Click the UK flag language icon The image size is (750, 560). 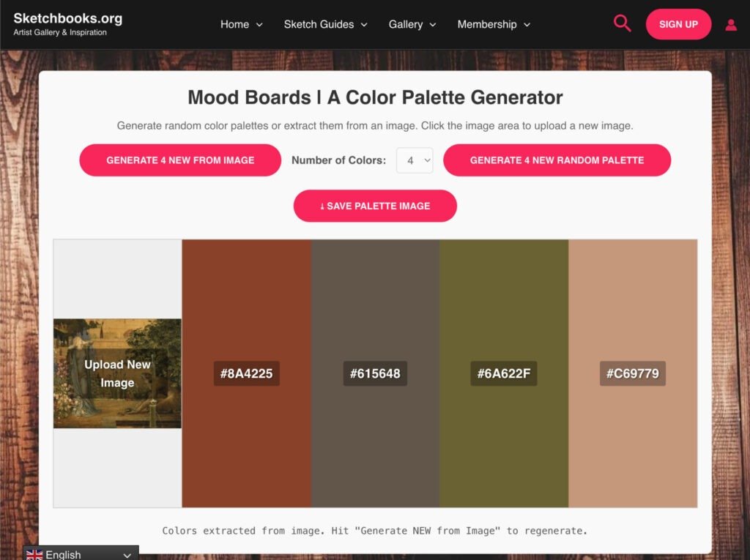point(34,554)
